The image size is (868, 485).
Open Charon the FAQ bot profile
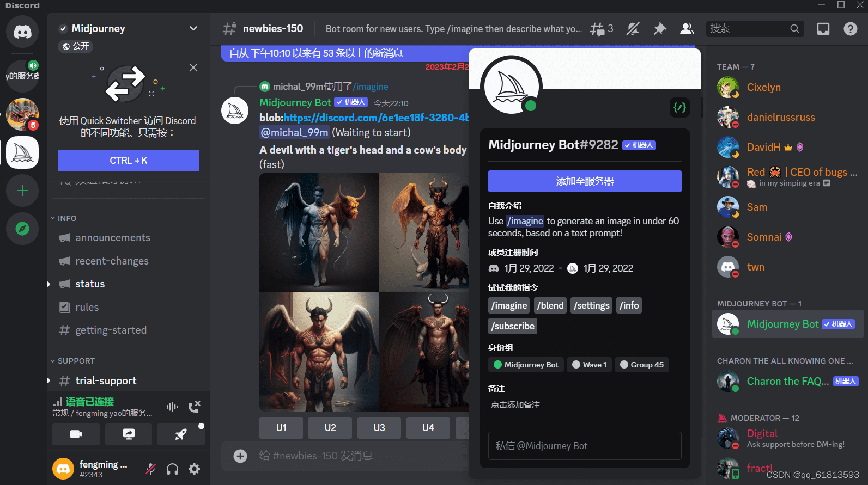788,381
